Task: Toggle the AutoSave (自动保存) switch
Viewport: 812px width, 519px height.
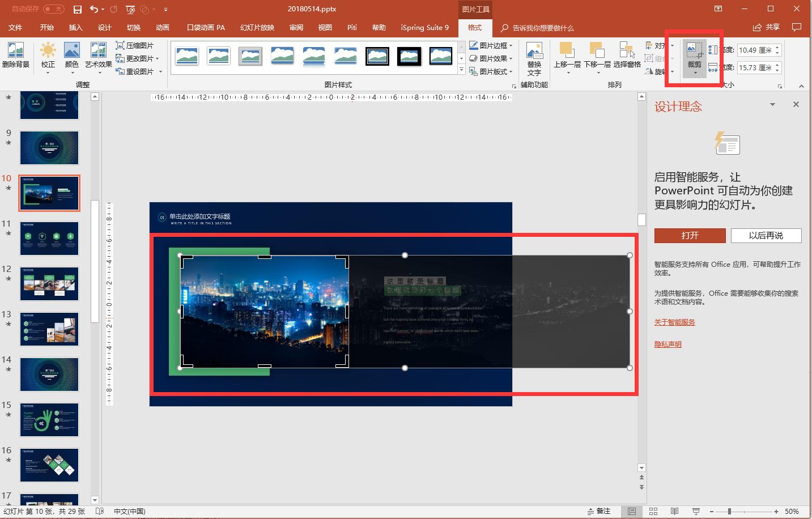Action: (53, 9)
